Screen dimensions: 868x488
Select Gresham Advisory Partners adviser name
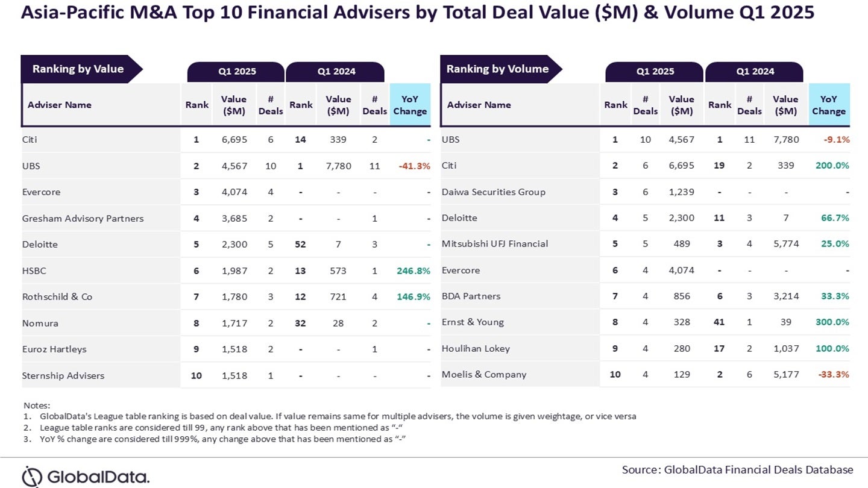pyautogui.click(x=83, y=218)
